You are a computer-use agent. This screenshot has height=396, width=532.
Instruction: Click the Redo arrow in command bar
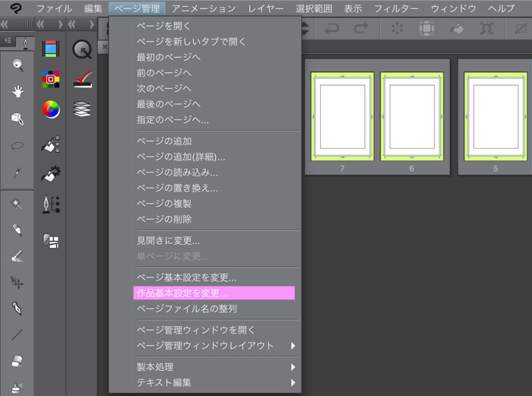pyautogui.click(x=361, y=29)
